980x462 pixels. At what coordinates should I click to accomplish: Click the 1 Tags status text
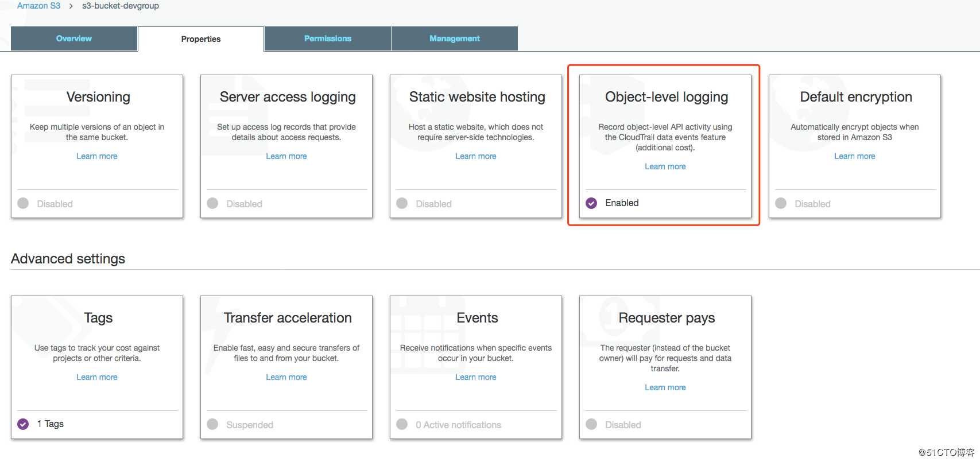[x=51, y=424]
